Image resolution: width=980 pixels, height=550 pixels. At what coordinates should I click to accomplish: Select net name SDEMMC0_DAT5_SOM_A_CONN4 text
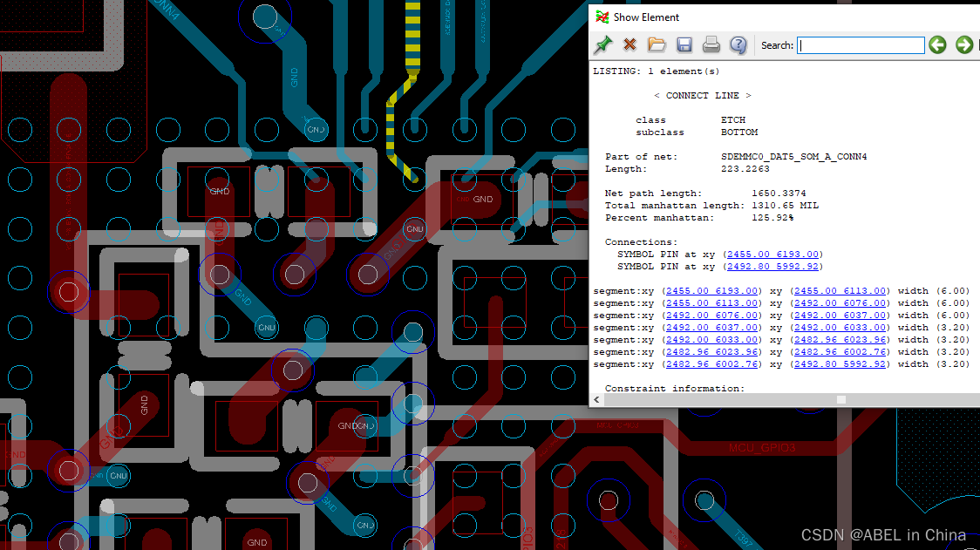tap(793, 157)
